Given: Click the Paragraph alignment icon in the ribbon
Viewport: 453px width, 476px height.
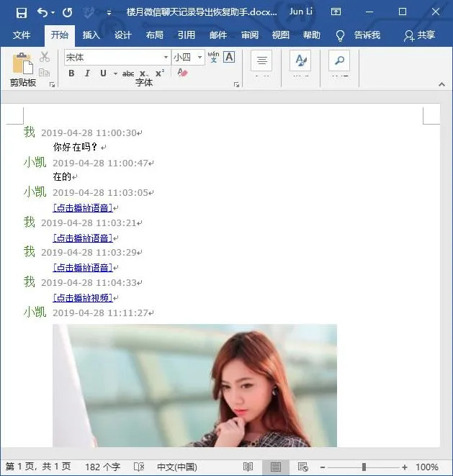Looking at the screenshot, I should tap(261, 62).
